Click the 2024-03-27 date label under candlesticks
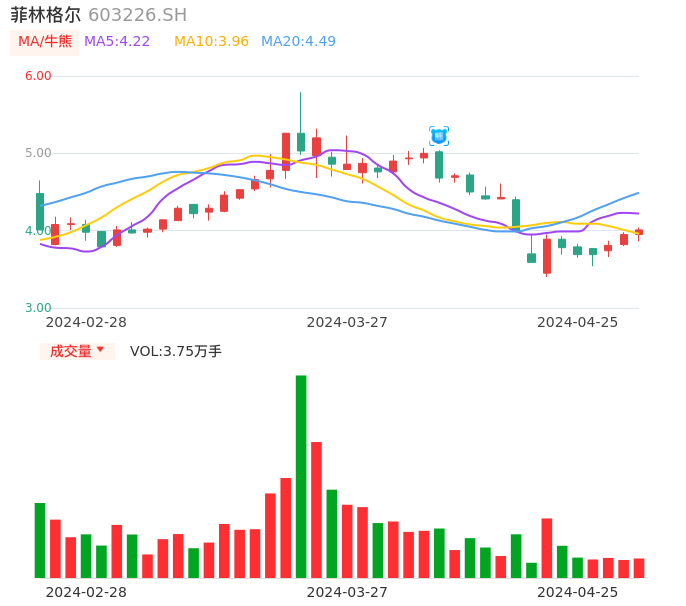 347,322
